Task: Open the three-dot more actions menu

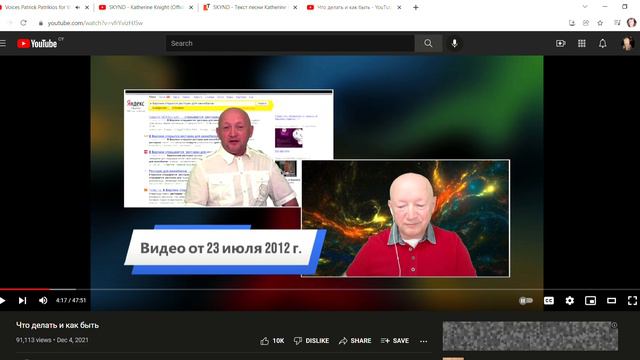Action: point(424,341)
